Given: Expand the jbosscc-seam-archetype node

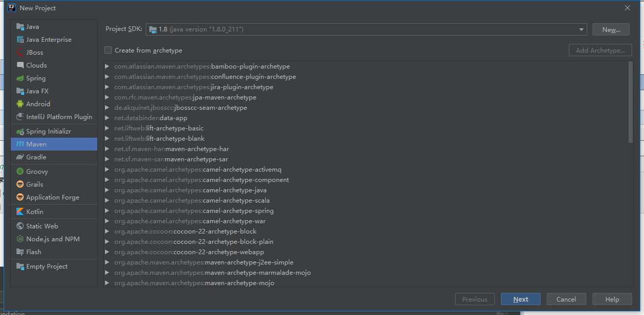Looking at the screenshot, I should tap(107, 108).
